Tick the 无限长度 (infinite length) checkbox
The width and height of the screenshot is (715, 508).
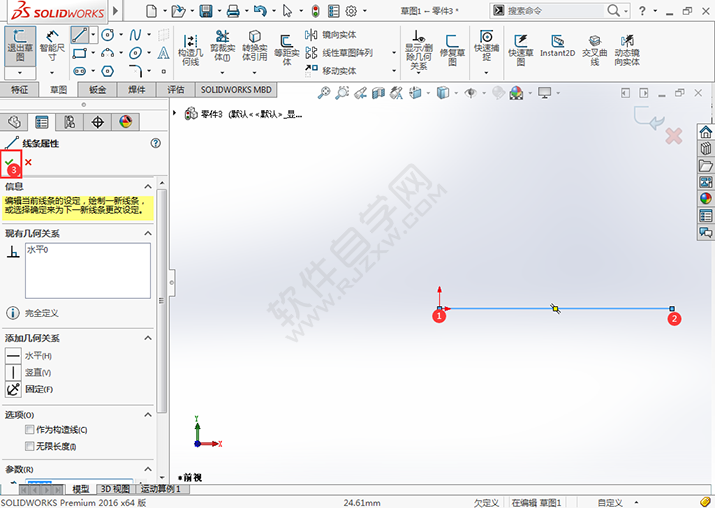30,446
